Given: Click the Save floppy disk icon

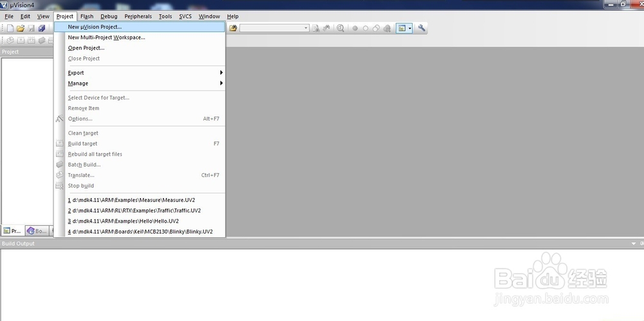Looking at the screenshot, I should 31,28.
